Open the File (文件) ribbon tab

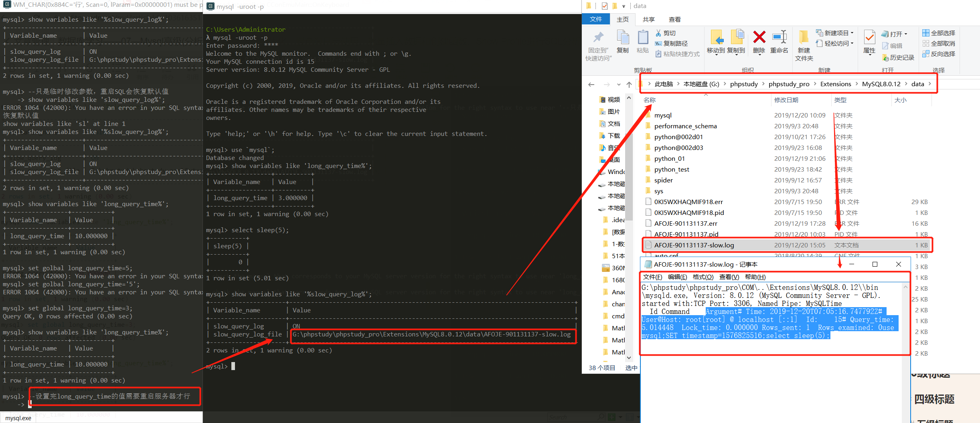[x=596, y=19]
